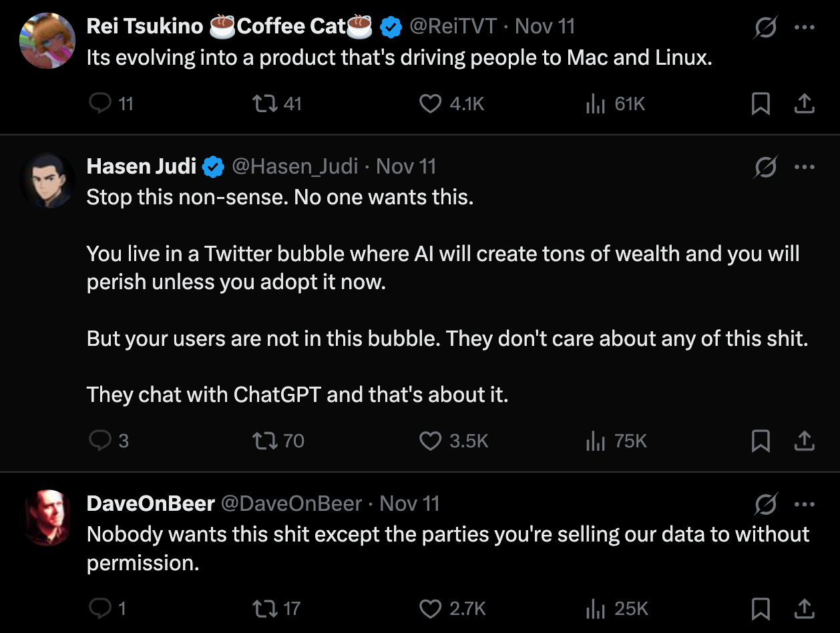
Task: Open more options on Hasen Judi's tweet
Action: point(805,167)
